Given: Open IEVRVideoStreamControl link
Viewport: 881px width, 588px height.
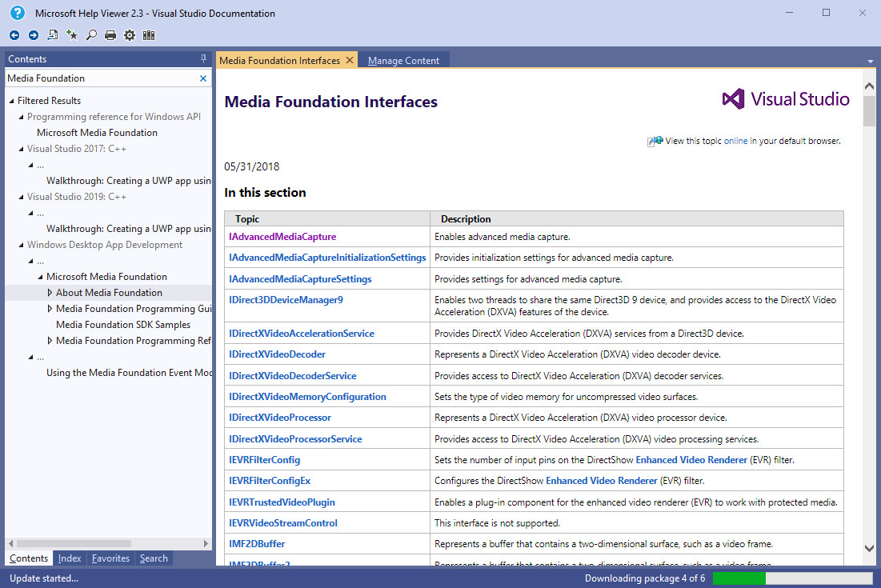Looking at the screenshot, I should pos(283,523).
